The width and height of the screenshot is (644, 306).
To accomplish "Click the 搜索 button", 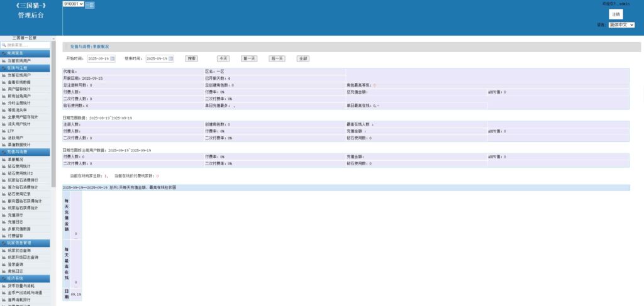I will 191,58.
